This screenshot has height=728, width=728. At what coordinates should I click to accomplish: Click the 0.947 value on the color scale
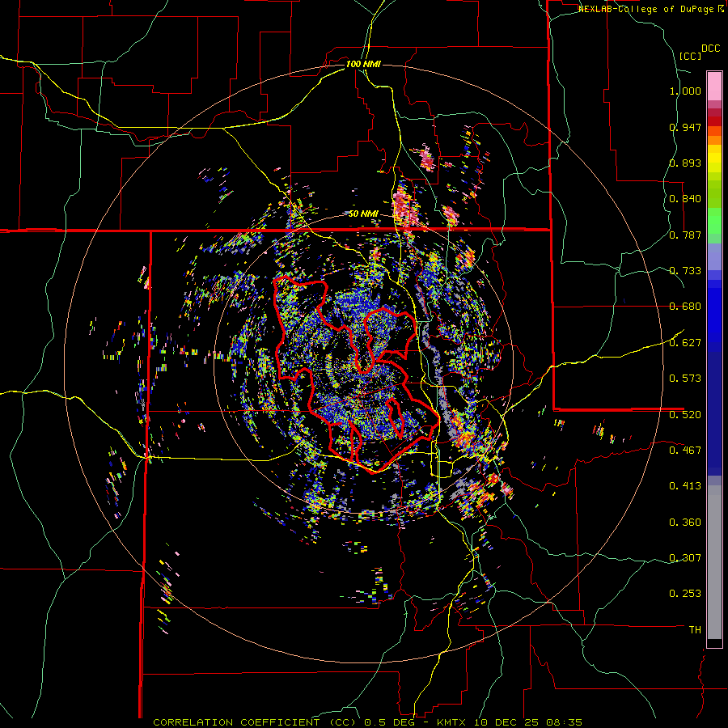coord(685,127)
